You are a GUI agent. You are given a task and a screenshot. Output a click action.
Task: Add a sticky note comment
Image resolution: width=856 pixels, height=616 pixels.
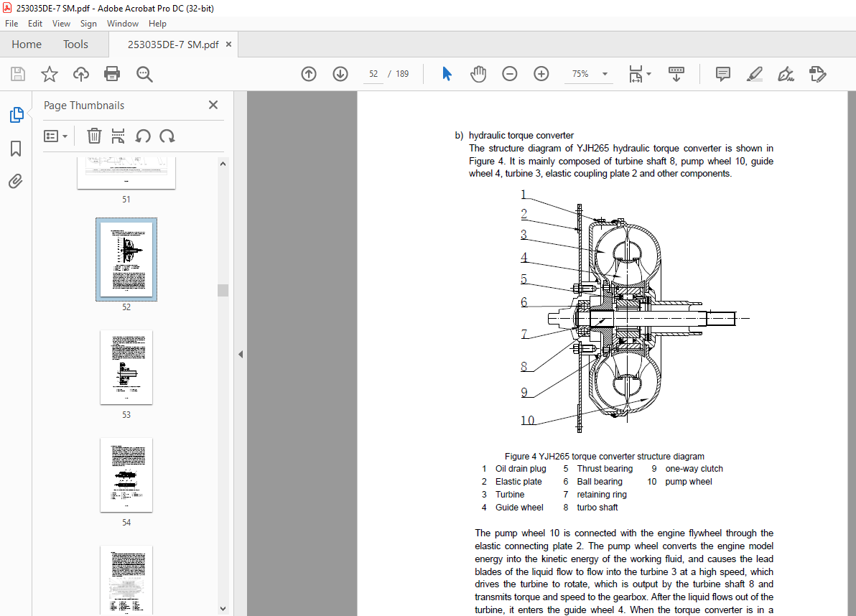tap(723, 74)
